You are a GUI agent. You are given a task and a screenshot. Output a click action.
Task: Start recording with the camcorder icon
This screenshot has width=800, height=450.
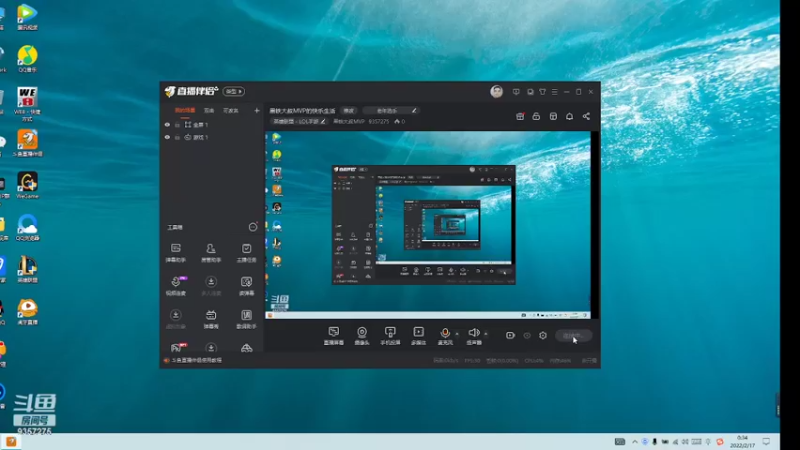[510, 335]
